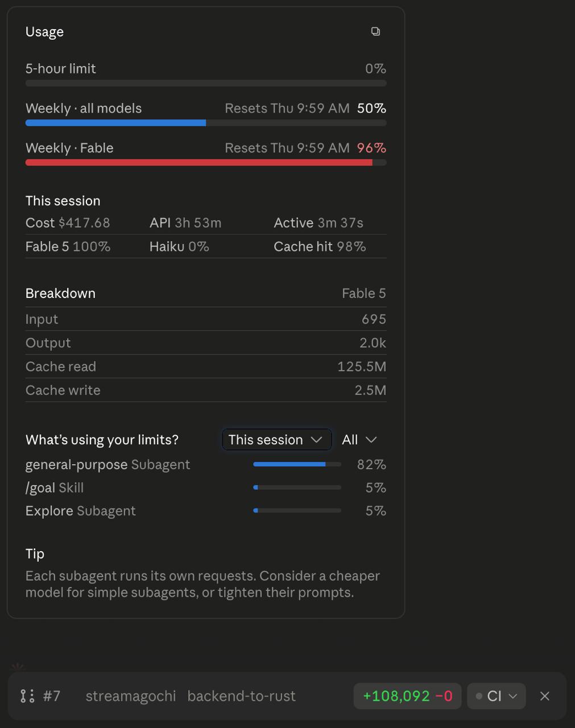Select the streamagochi repository name
The height and width of the screenshot is (728, 575).
point(131,696)
